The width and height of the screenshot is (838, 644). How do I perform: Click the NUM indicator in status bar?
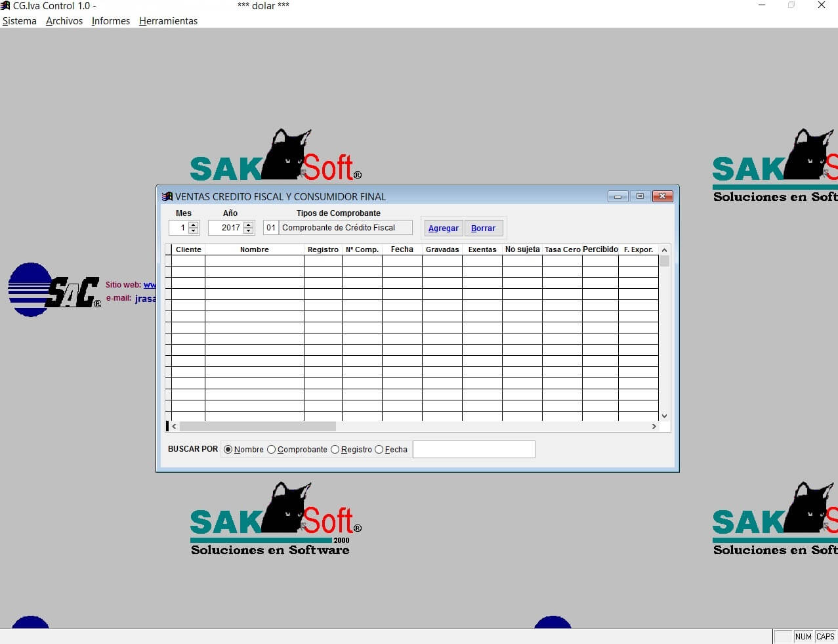tap(803, 637)
